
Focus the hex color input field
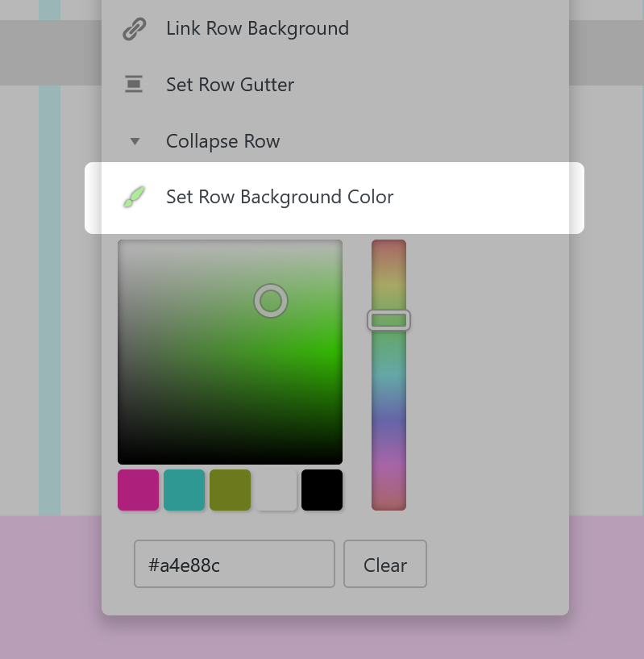[x=234, y=565]
